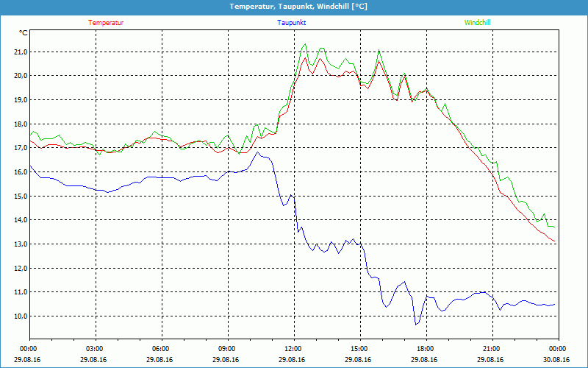Select the 09:00 x-axis time marker
The height and width of the screenshot is (368, 588).
coord(227,349)
